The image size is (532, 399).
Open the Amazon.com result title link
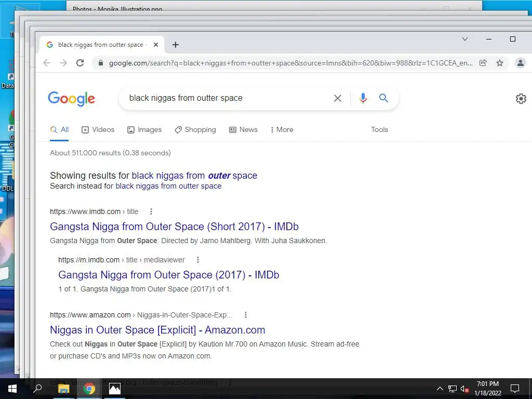(157, 330)
